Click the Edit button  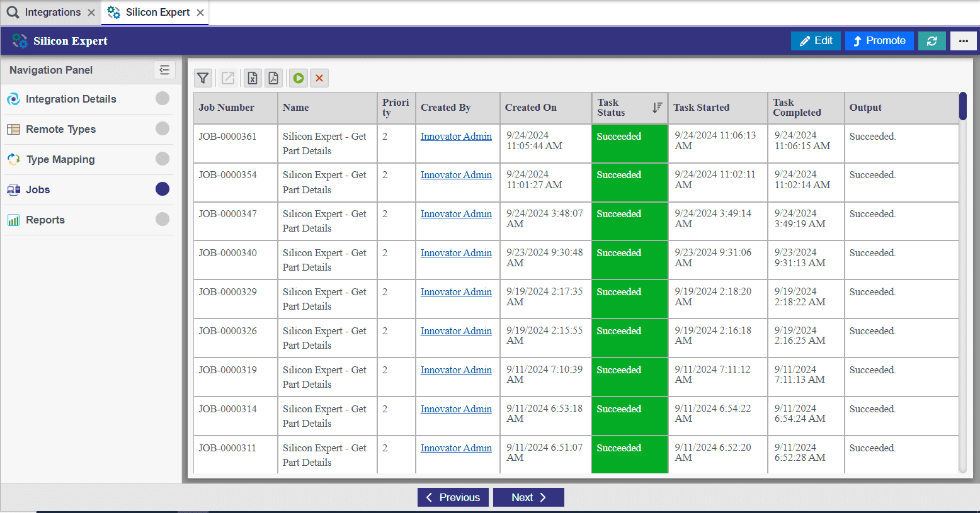tap(816, 41)
